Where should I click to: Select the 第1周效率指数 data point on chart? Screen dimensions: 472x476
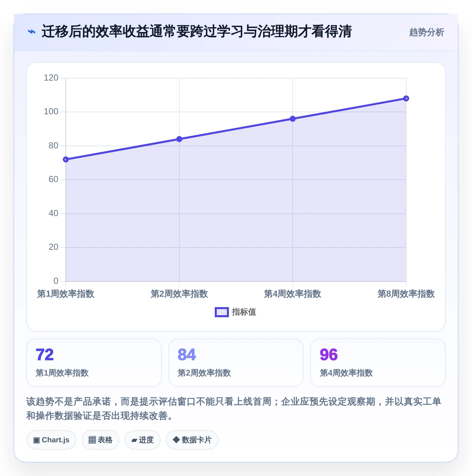[66, 159]
